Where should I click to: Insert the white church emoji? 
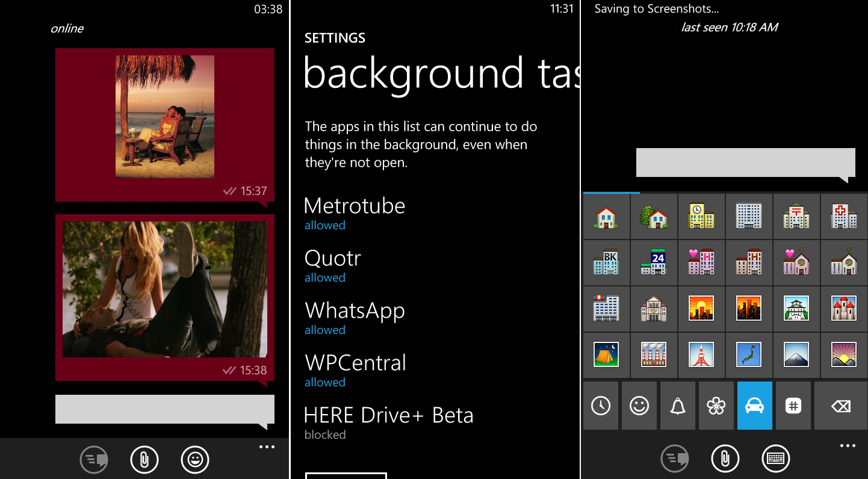pyautogui.click(x=843, y=262)
